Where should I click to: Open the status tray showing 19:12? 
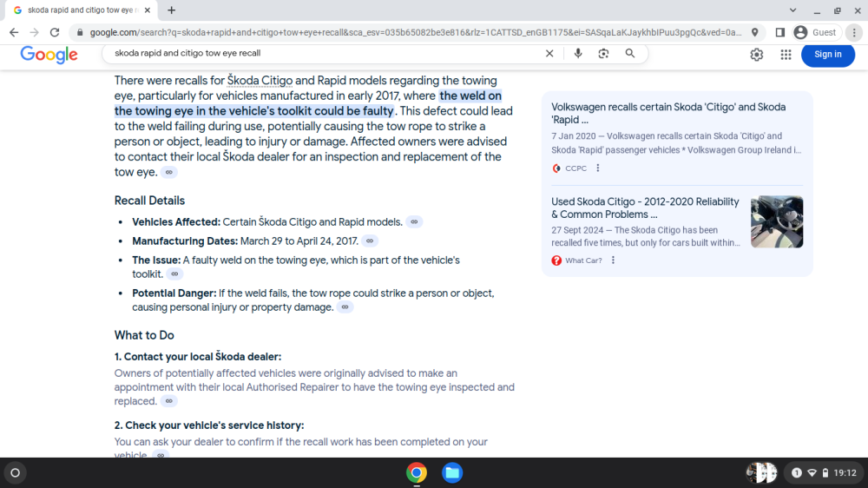point(825,472)
